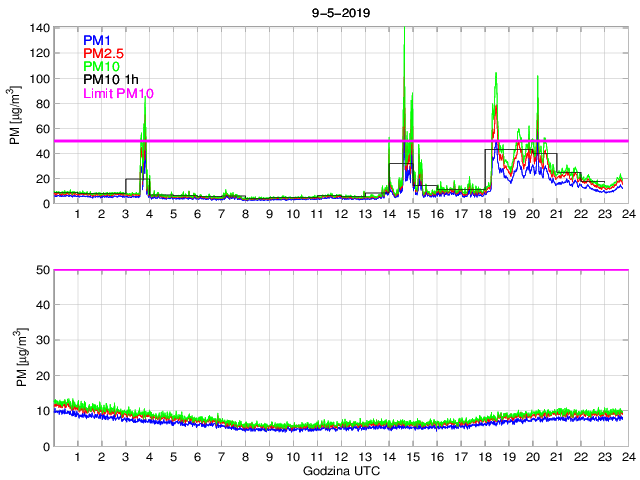Click hour 1 tick on bottom chart
Screen dimensions: 640x480
point(78,457)
